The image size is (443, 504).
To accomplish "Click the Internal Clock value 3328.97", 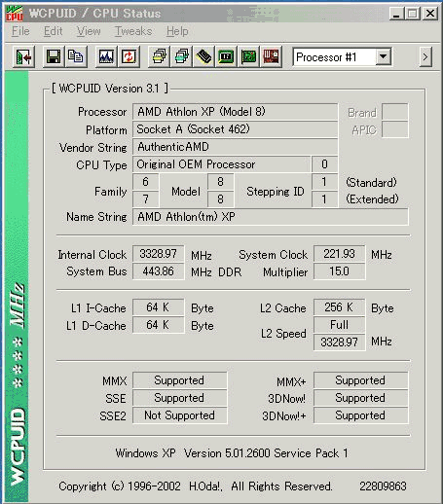I will click(x=159, y=254).
